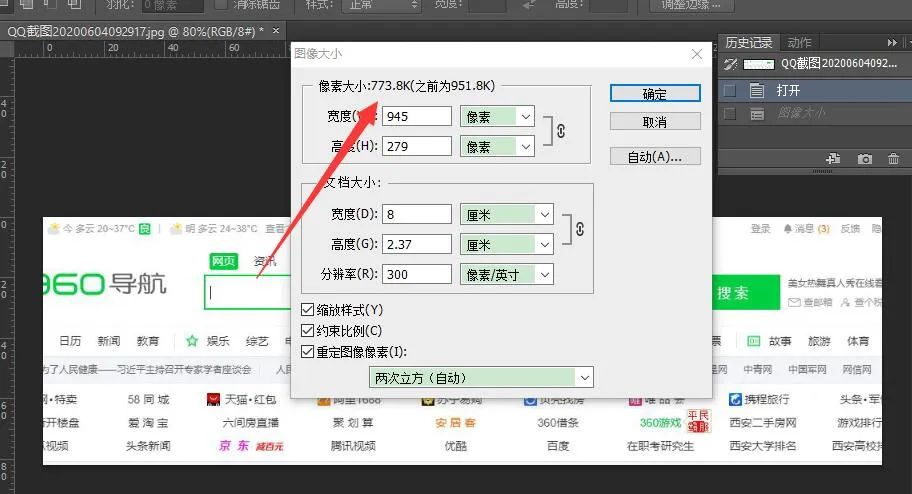Click the pixel 宽度 field showing 945
The width and height of the screenshot is (912, 494).
416,116
